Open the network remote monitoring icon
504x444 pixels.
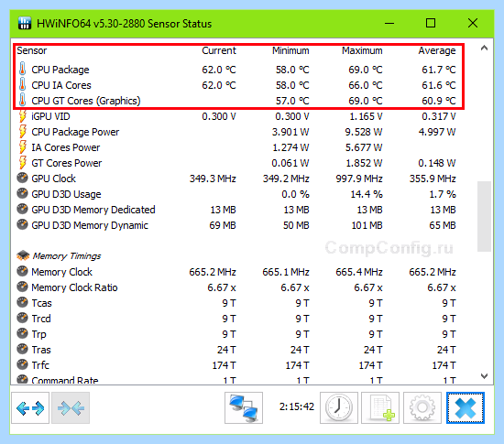point(244,407)
